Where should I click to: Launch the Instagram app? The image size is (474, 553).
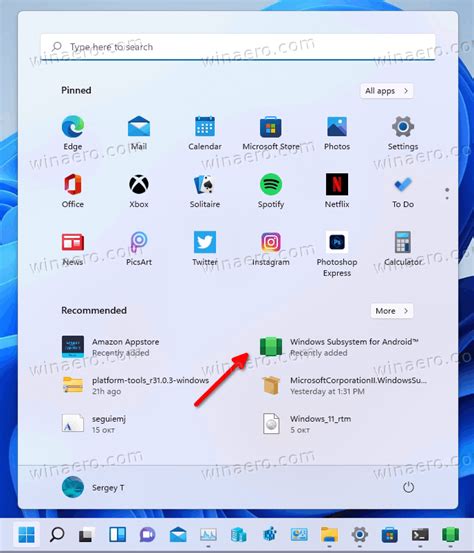coord(271,249)
